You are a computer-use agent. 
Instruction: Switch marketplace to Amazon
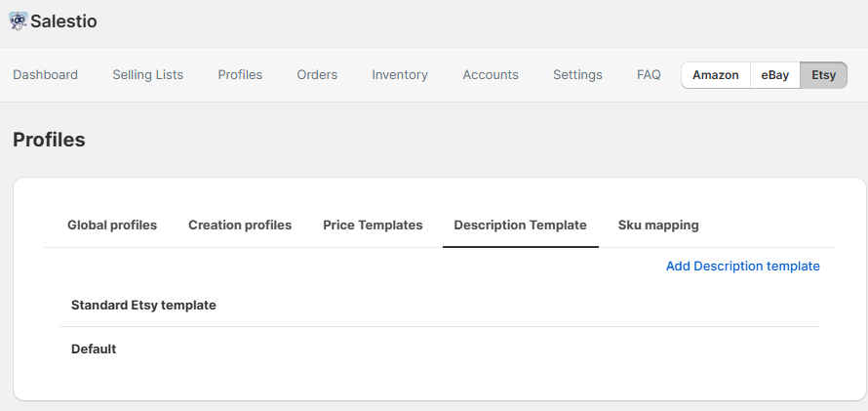[x=716, y=75]
